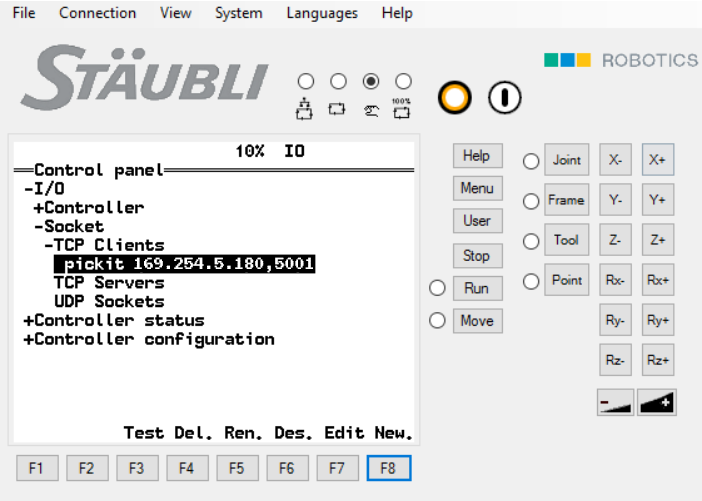Rotate with the Rx- button
Image resolution: width=702 pixels, height=501 pixels.
[616, 280]
